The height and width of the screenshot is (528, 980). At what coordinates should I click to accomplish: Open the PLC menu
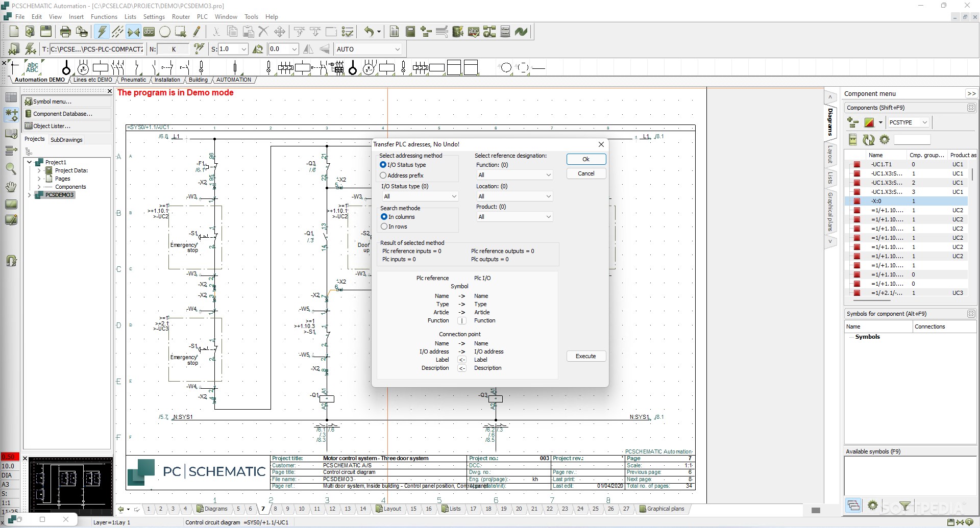click(x=202, y=17)
